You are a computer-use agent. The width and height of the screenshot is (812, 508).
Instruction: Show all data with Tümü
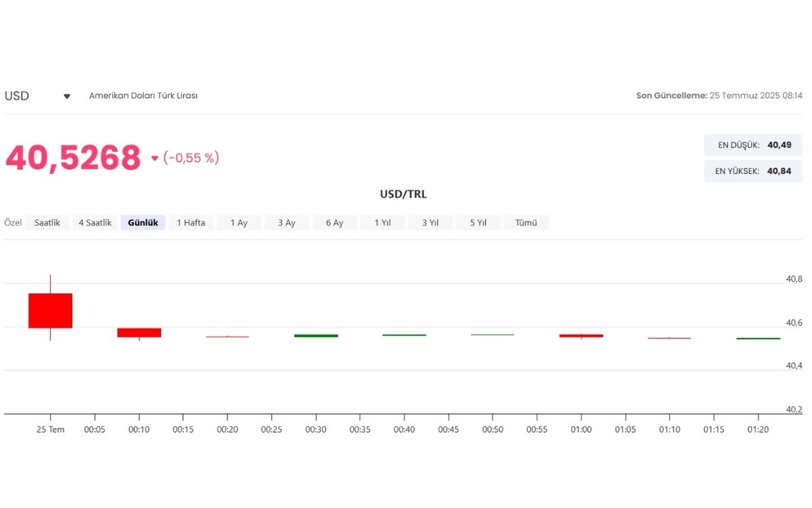click(x=526, y=223)
